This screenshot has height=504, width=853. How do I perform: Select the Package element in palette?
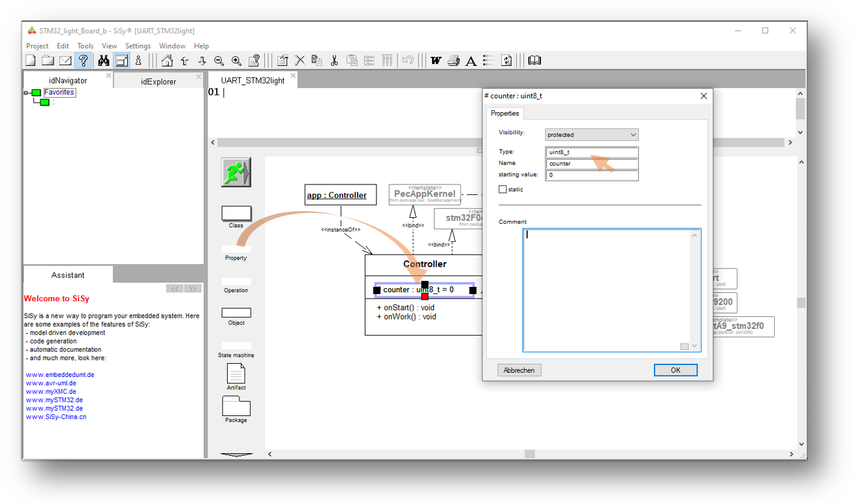tap(236, 407)
